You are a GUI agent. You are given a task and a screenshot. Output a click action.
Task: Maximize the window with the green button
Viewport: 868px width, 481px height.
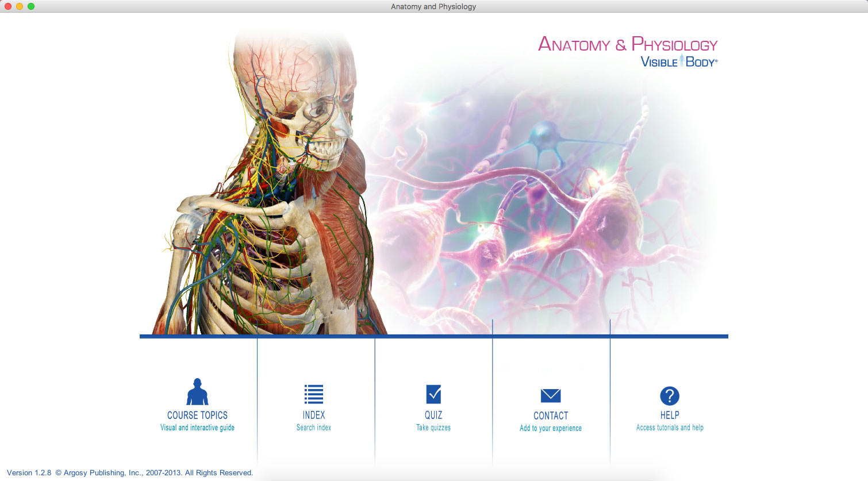click(31, 6)
